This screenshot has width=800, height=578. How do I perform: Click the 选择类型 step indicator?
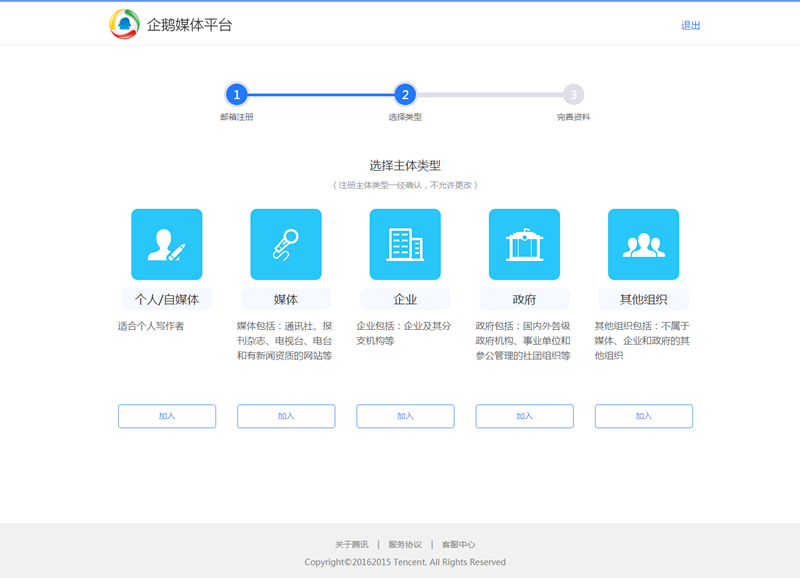point(404,96)
